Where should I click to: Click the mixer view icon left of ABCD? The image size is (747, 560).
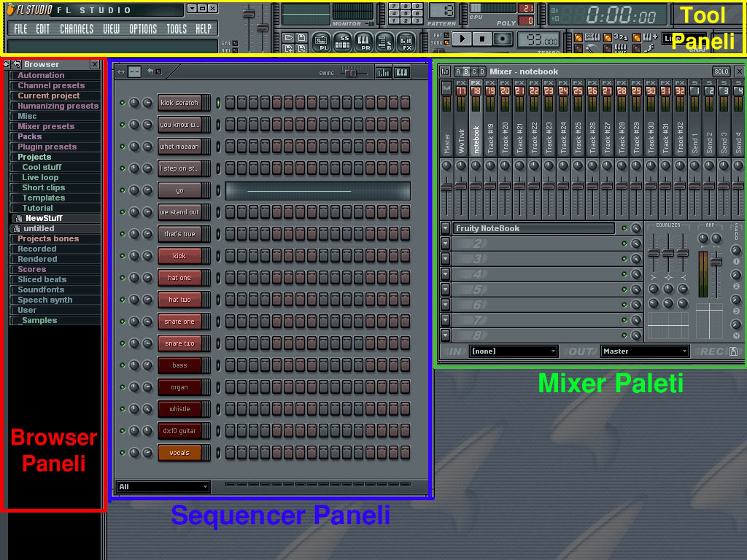click(x=445, y=71)
